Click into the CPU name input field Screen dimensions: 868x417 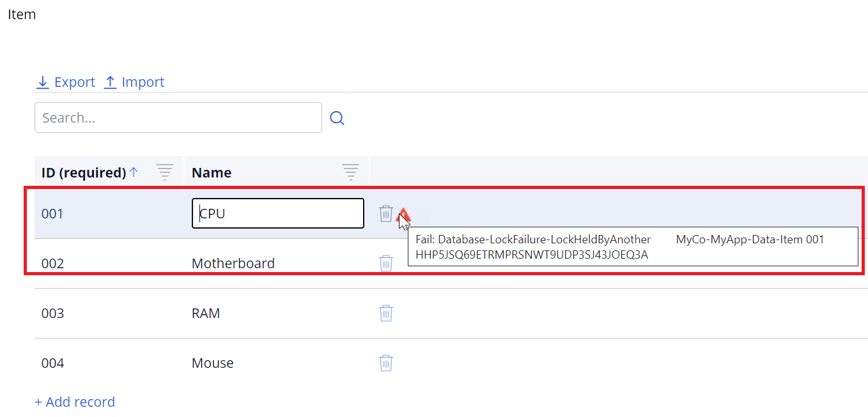click(x=278, y=213)
